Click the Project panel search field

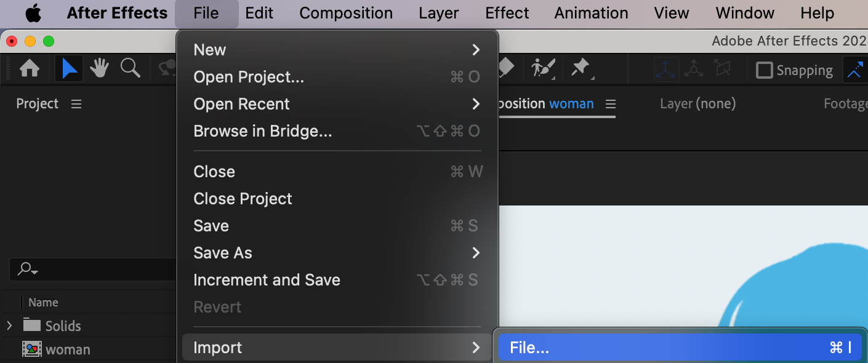point(92,269)
